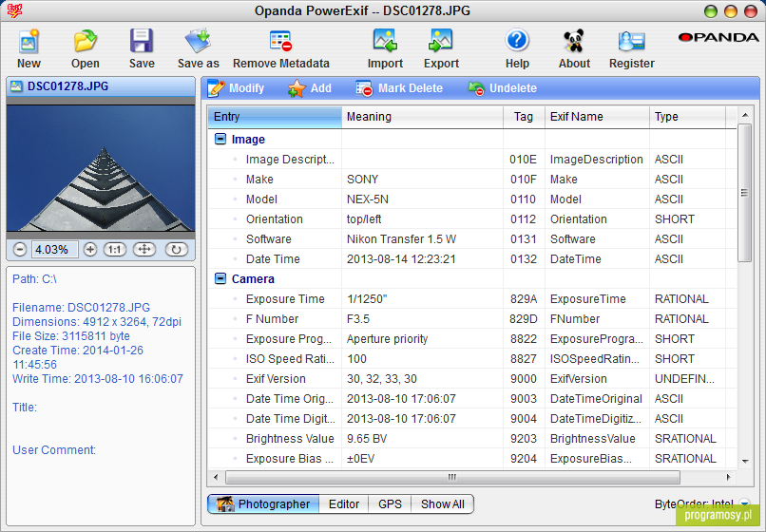This screenshot has width=766, height=532.
Task: Click the Undelete button
Action: (502, 88)
